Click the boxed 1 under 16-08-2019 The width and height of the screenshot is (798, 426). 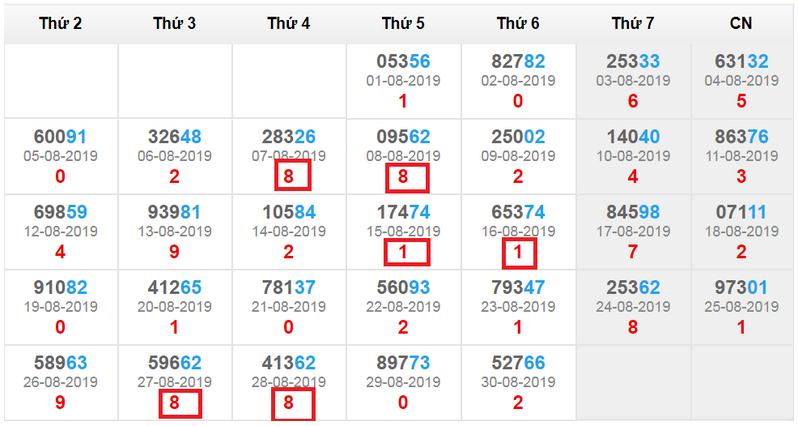(519, 253)
